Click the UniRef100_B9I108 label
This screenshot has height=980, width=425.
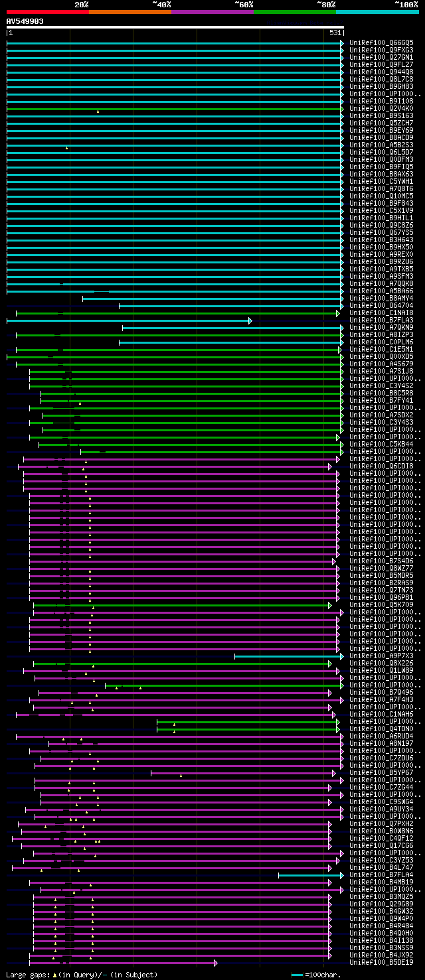pos(381,101)
